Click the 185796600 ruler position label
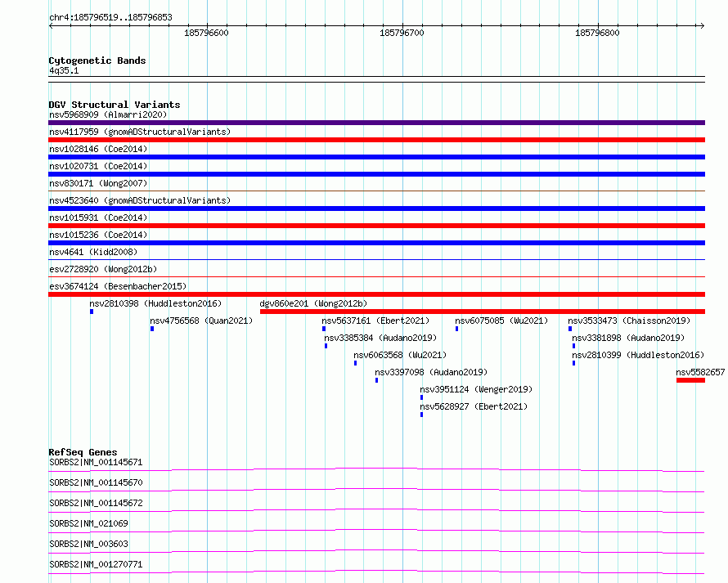Image resolution: width=728 pixels, height=583 pixels. click(x=206, y=33)
